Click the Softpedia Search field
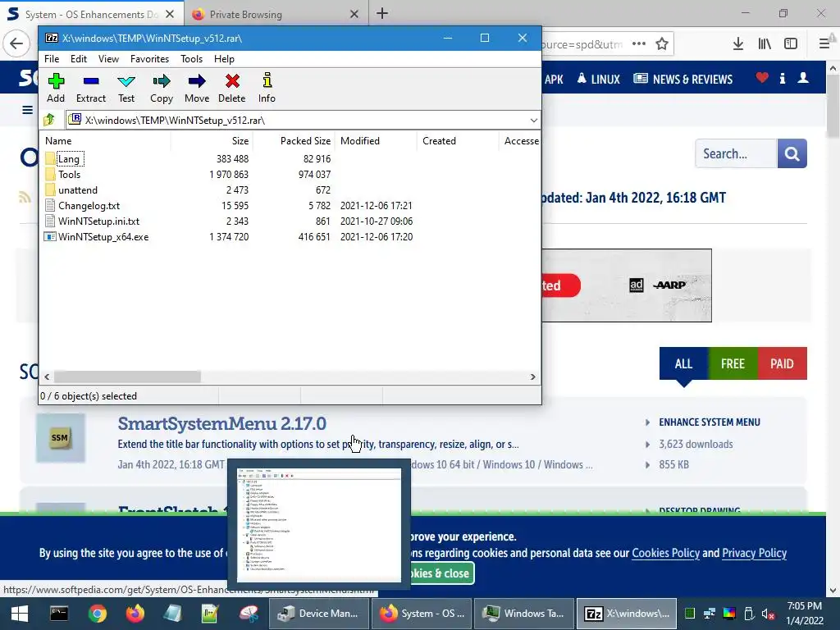 pyautogui.click(x=736, y=153)
